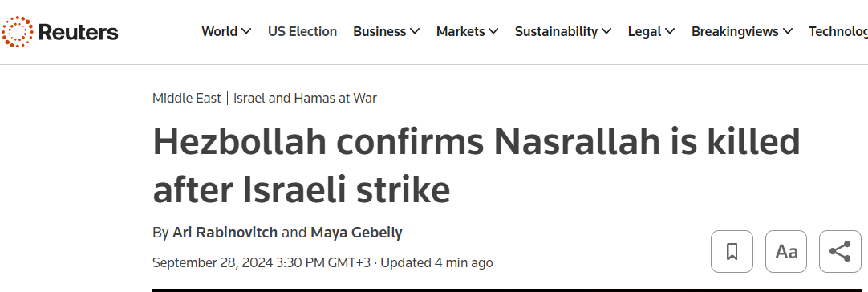Bookmark this article with the save icon
This screenshot has width=868, height=292.
(732, 252)
